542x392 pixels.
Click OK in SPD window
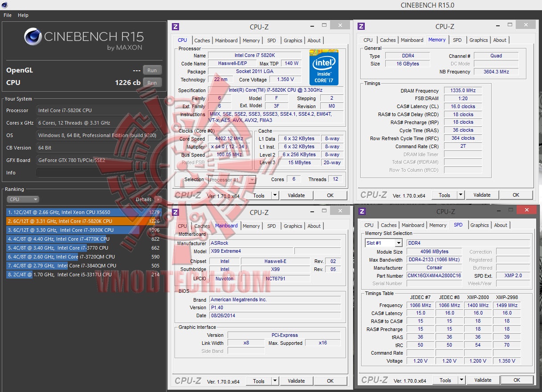point(517,380)
